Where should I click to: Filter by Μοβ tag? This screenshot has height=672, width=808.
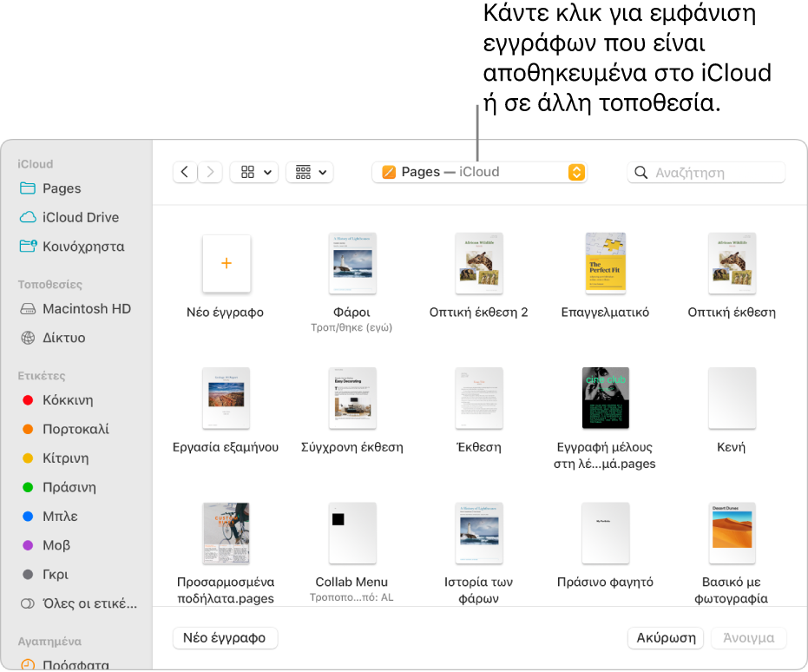pos(29,545)
